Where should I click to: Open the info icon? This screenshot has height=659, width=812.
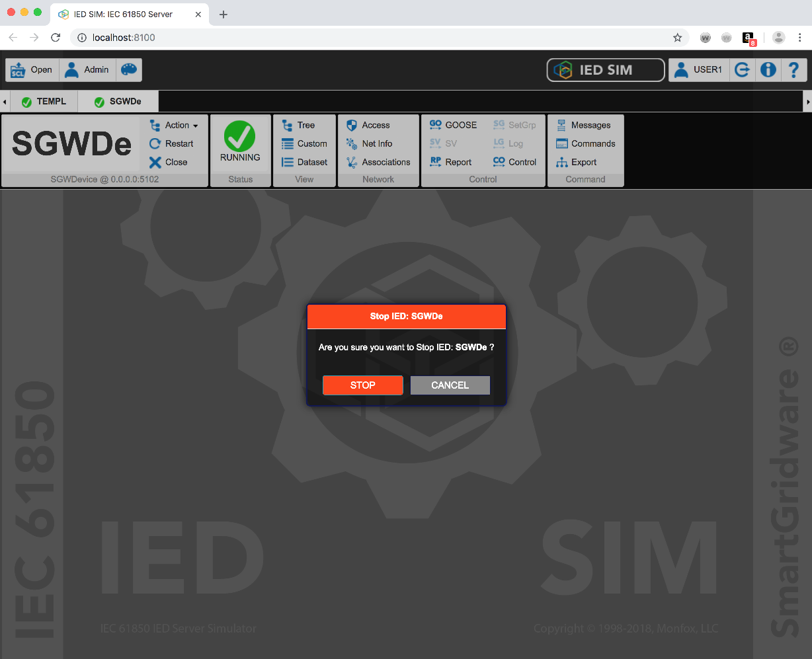[768, 69]
